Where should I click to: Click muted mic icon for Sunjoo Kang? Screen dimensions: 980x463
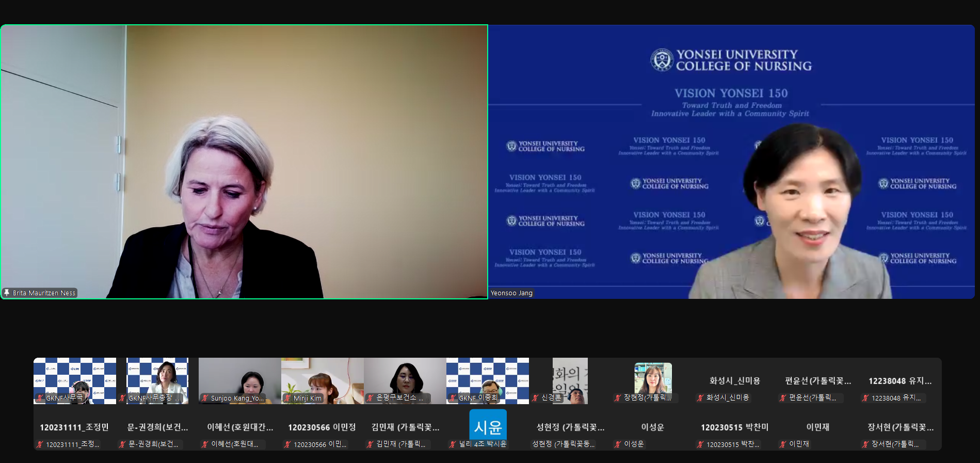click(x=205, y=398)
